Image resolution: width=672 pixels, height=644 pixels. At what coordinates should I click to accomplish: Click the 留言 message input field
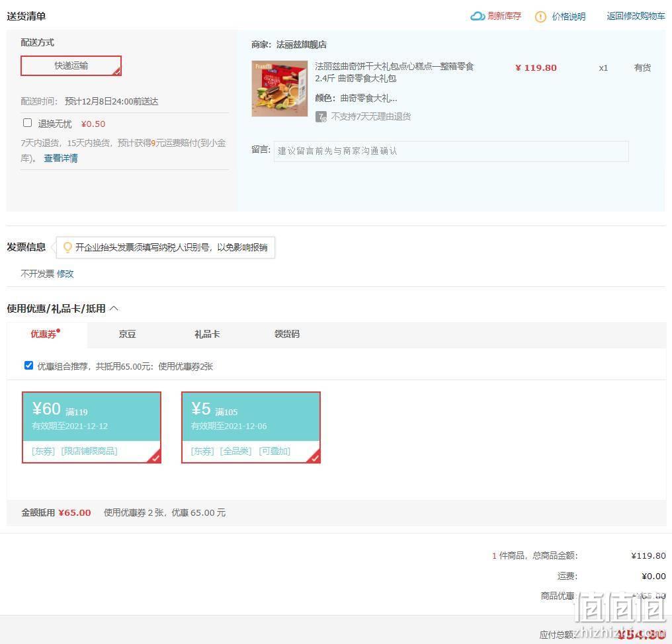click(451, 151)
